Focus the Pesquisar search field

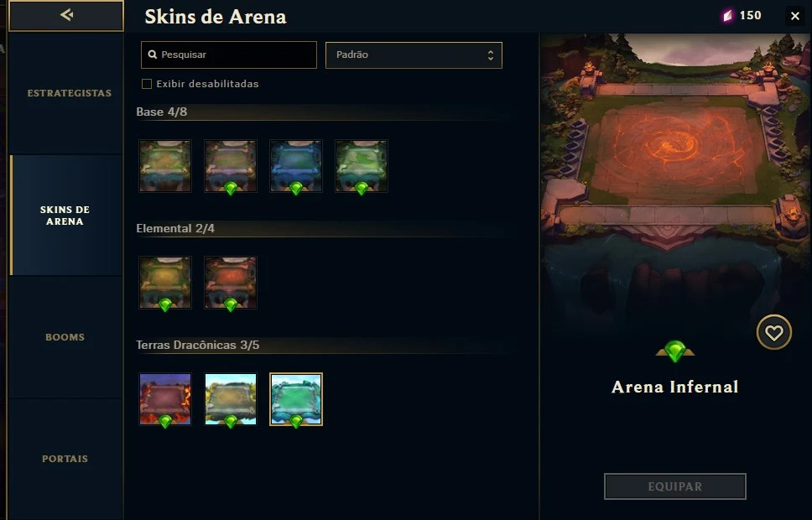(229, 55)
